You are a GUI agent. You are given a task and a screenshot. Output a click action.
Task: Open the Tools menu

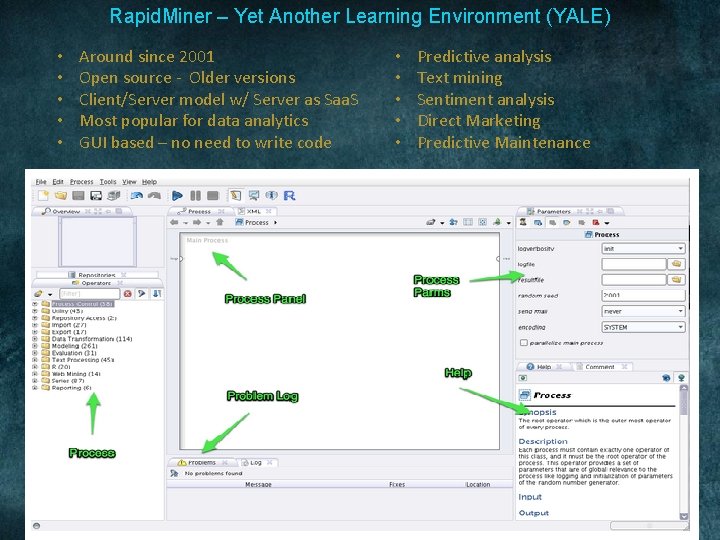pos(108,182)
